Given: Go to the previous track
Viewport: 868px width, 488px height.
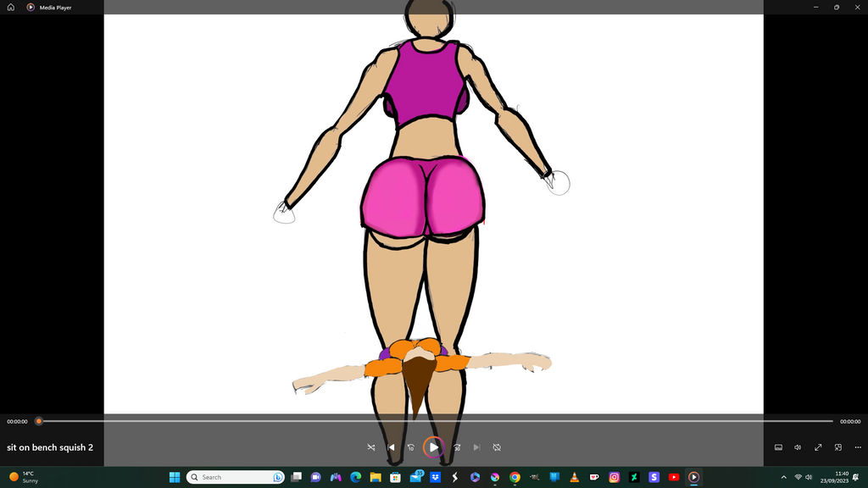Looking at the screenshot, I should [392, 447].
